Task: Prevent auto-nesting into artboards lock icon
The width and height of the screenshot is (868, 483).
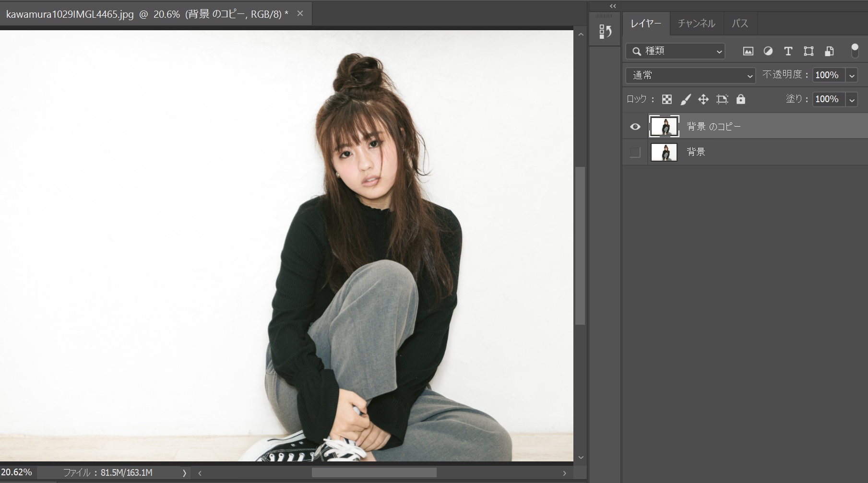Action: (722, 99)
